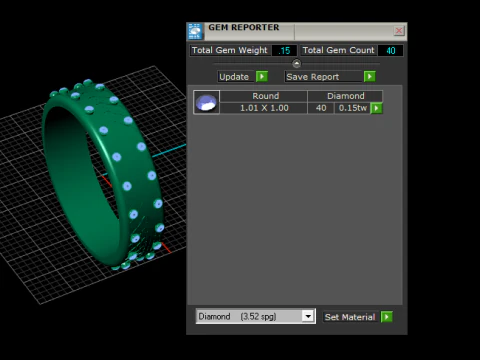Click the 'Round' cell in gem table
This screenshot has height=360, width=480.
(x=264, y=96)
